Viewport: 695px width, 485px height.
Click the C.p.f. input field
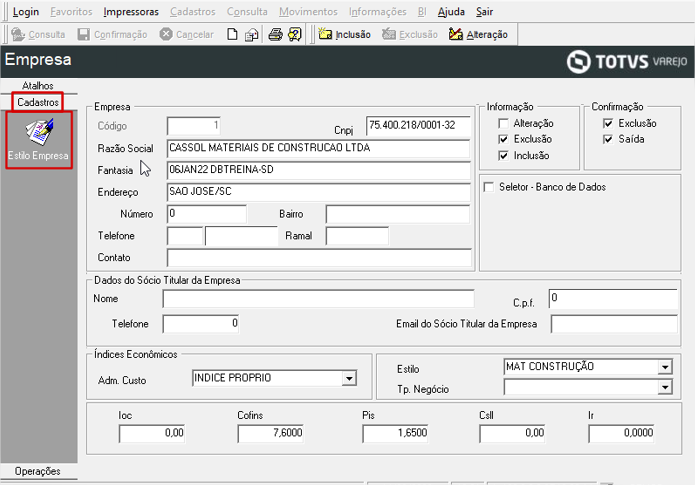tap(613, 298)
